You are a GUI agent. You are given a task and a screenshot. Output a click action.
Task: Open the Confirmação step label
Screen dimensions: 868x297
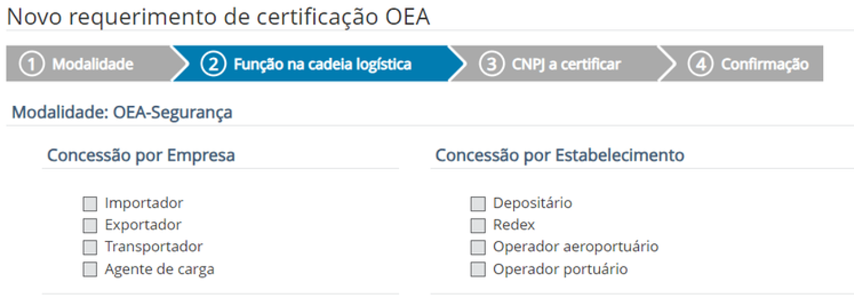tap(765, 64)
